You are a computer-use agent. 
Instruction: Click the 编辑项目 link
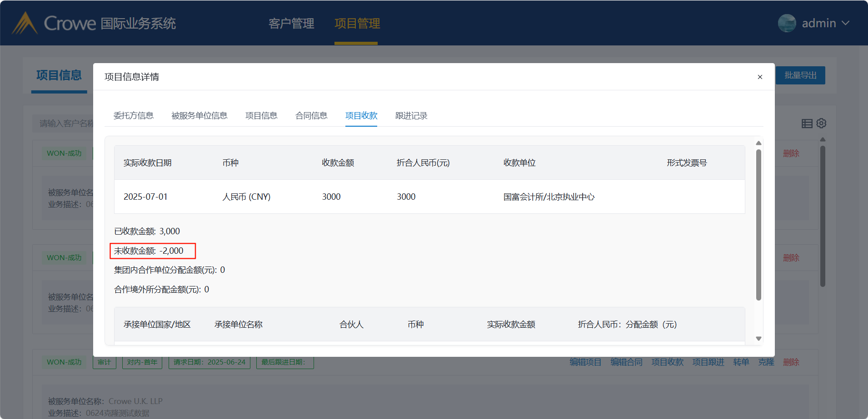point(585,362)
